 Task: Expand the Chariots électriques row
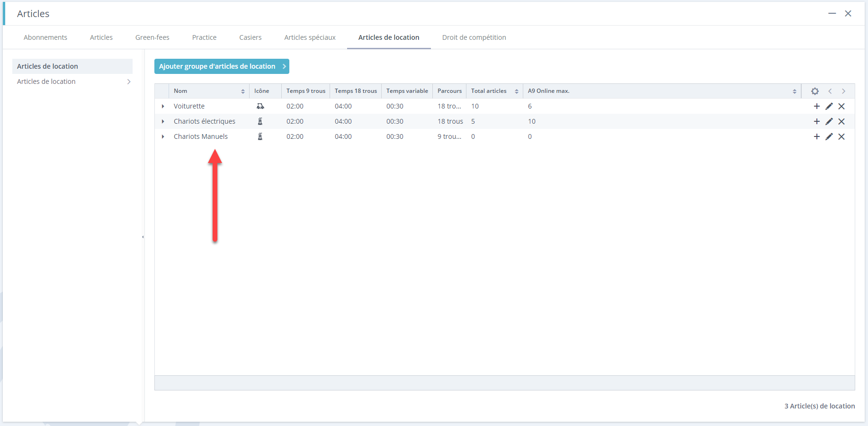tap(163, 121)
